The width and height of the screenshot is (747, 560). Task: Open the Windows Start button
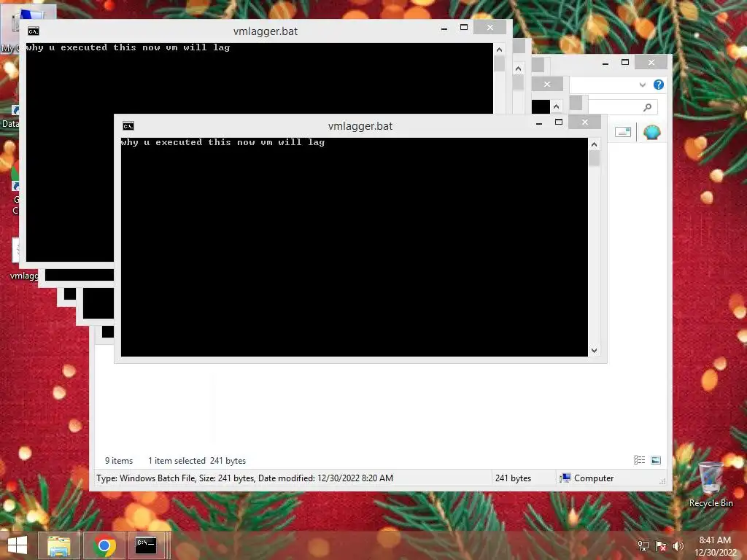click(18, 545)
